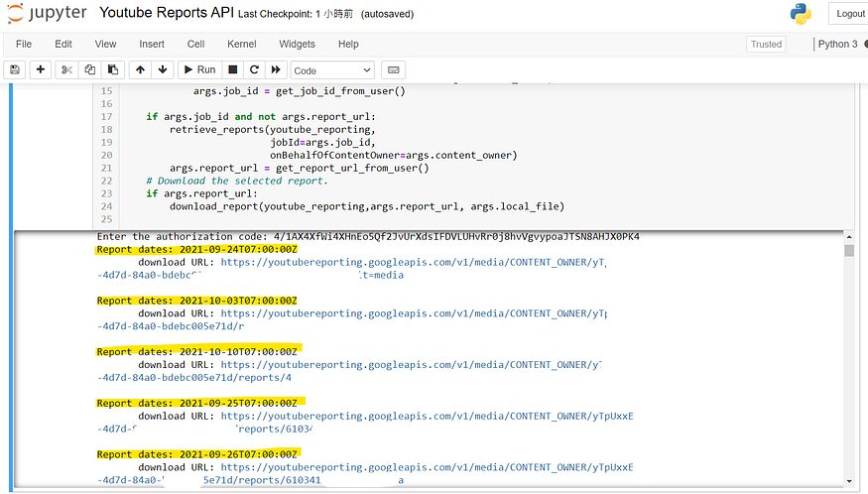Open the Cell menu
Screen dimensions: 868x494
coord(195,44)
